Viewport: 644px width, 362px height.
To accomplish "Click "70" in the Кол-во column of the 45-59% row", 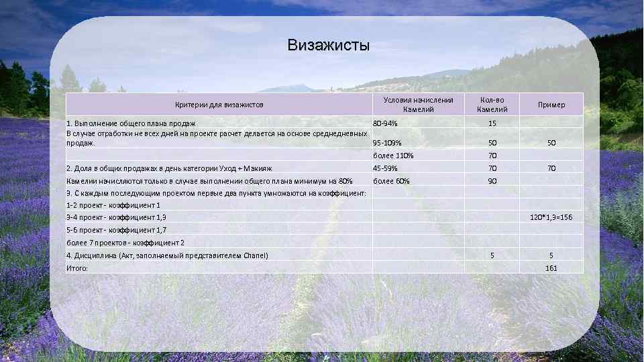I will point(492,168).
